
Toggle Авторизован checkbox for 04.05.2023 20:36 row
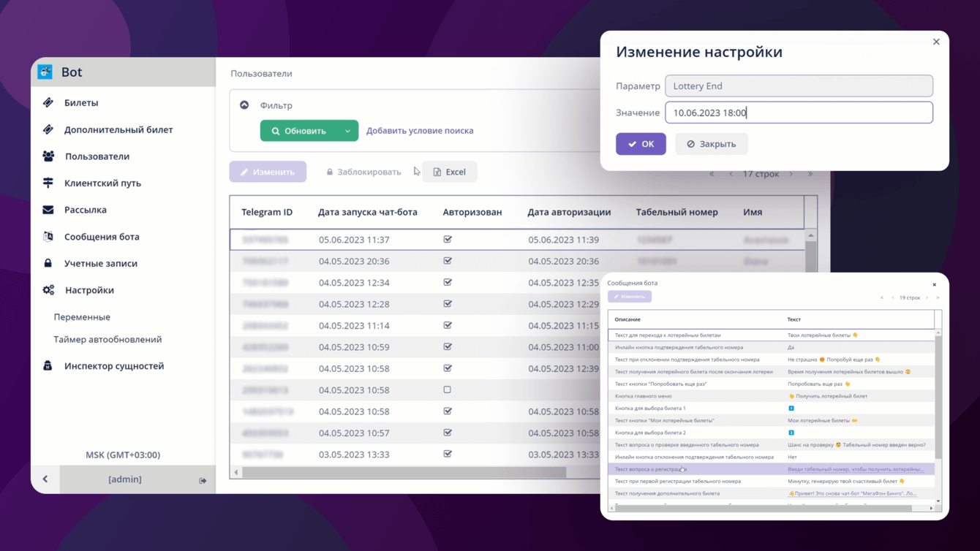pos(448,261)
